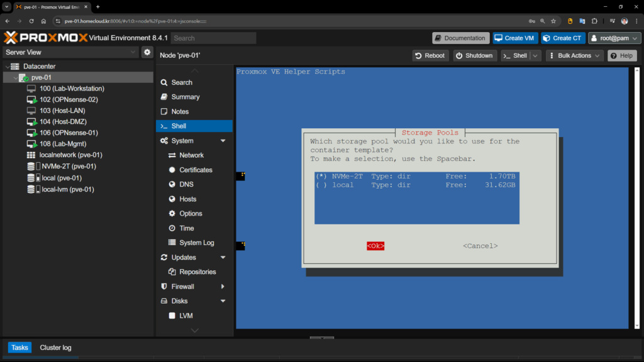Focus the top Search input field

213,38
